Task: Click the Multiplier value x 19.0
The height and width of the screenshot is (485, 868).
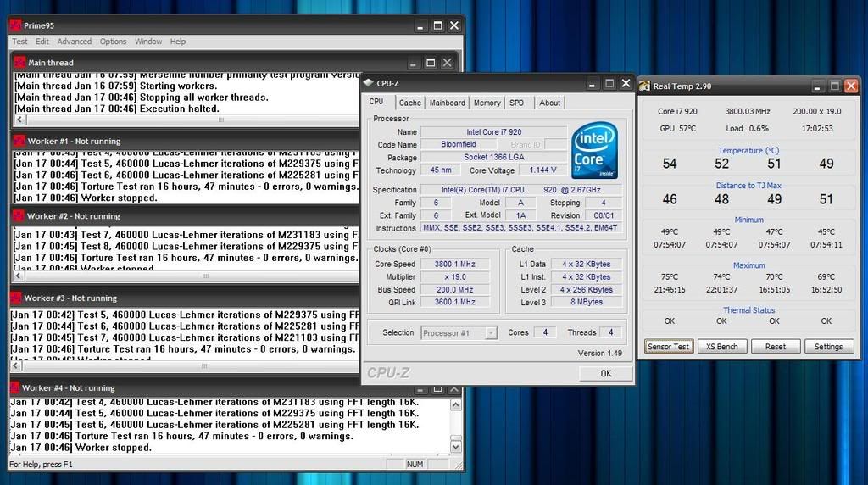Action: 454,276
